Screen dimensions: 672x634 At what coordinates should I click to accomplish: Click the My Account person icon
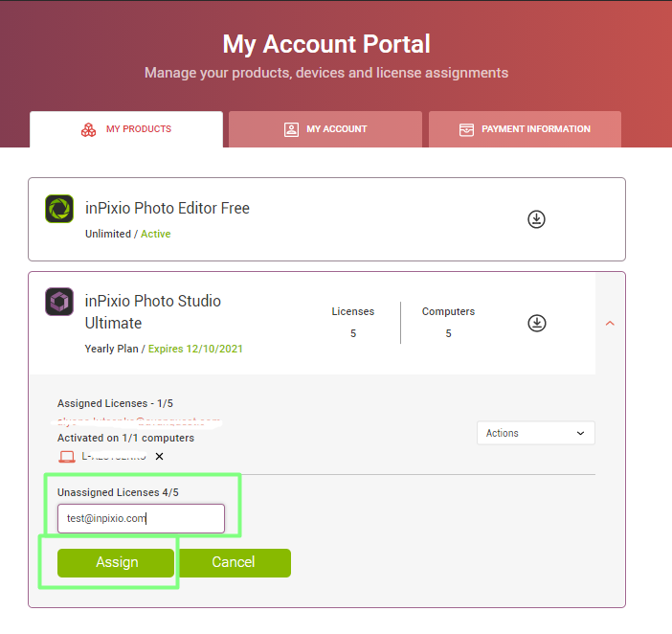[291, 129]
